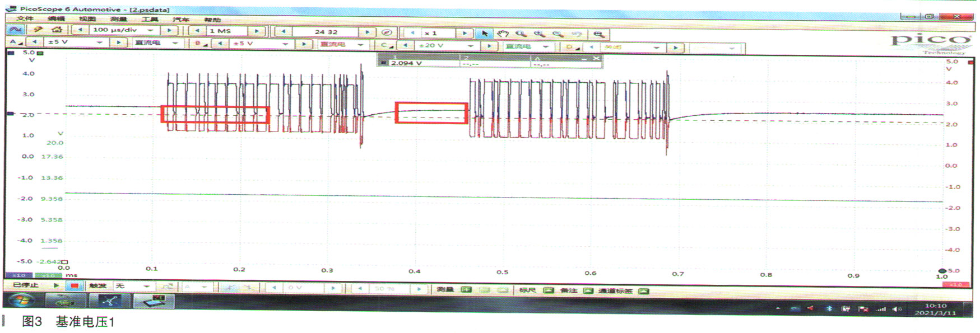Click the volume speaker tray icon
Screen dimensions: 980x333
[x=897, y=309]
